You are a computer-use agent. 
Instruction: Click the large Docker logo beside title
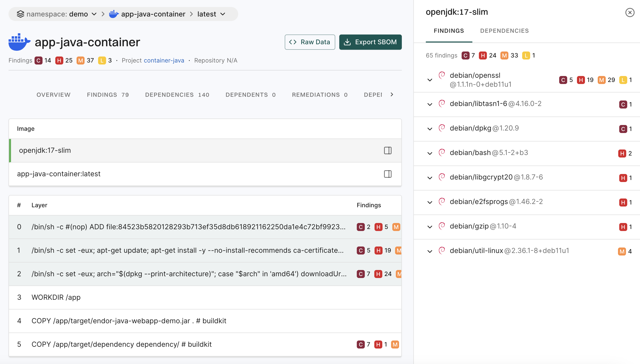click(19, 42)
